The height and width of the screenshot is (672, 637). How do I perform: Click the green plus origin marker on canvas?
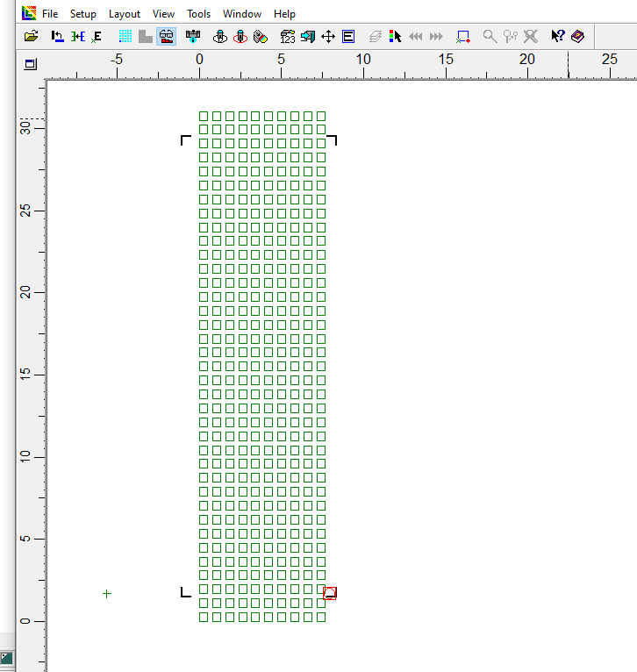tap(107, 594)
